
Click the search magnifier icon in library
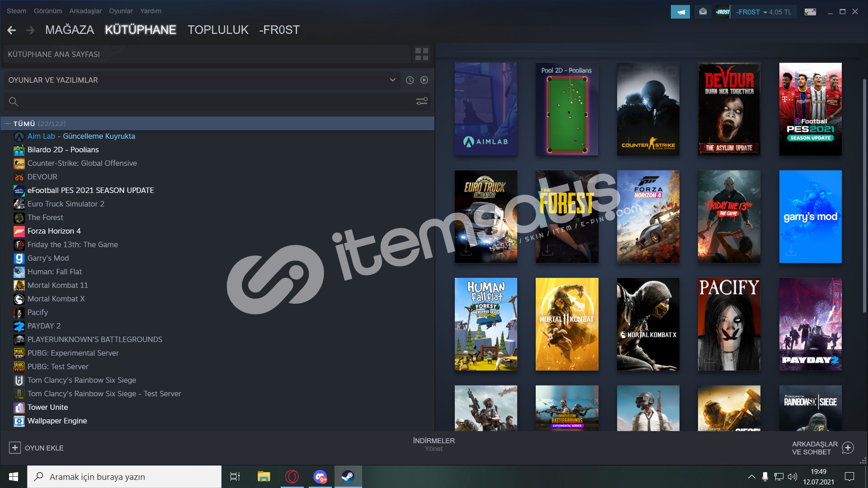click(x=14, y=102)
